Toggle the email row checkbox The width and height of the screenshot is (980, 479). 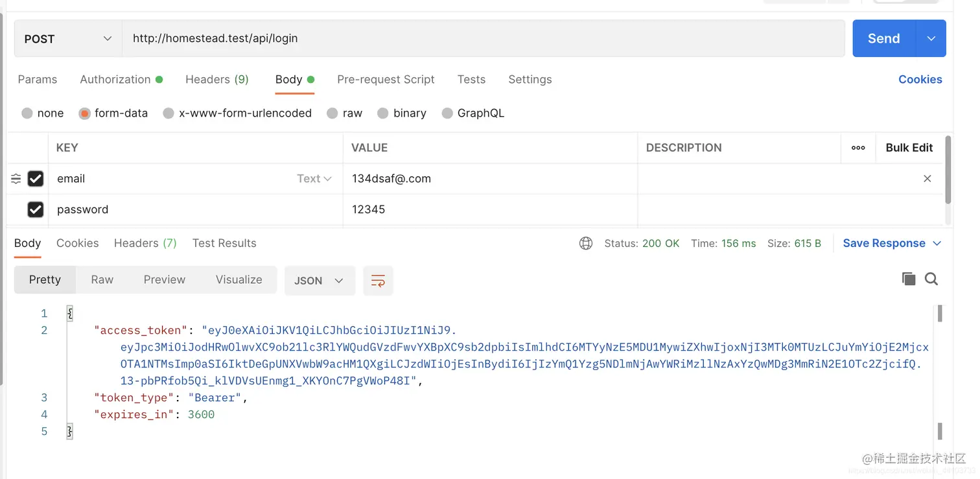[36, 179]
